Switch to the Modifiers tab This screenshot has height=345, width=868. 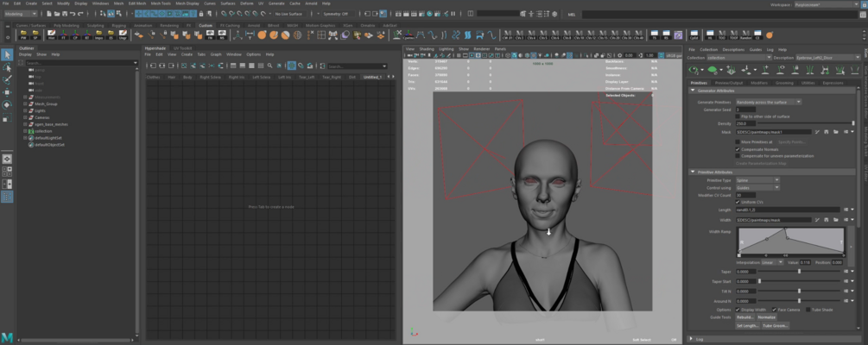[759, 83]
